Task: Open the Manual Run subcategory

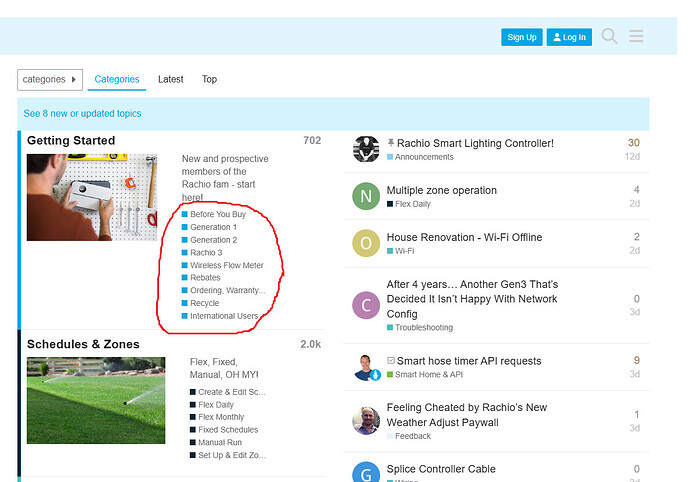Action: 220,443
